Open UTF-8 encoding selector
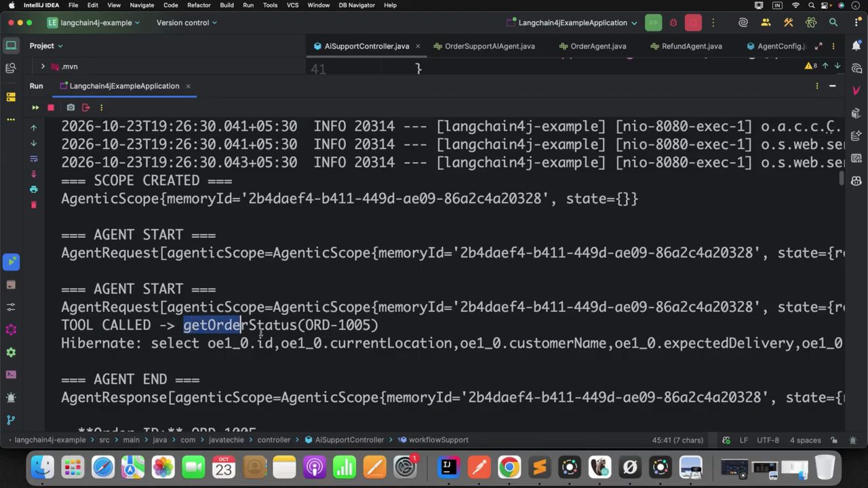The height and width of the screenshot is (488, 868). [x=768, y=440]
